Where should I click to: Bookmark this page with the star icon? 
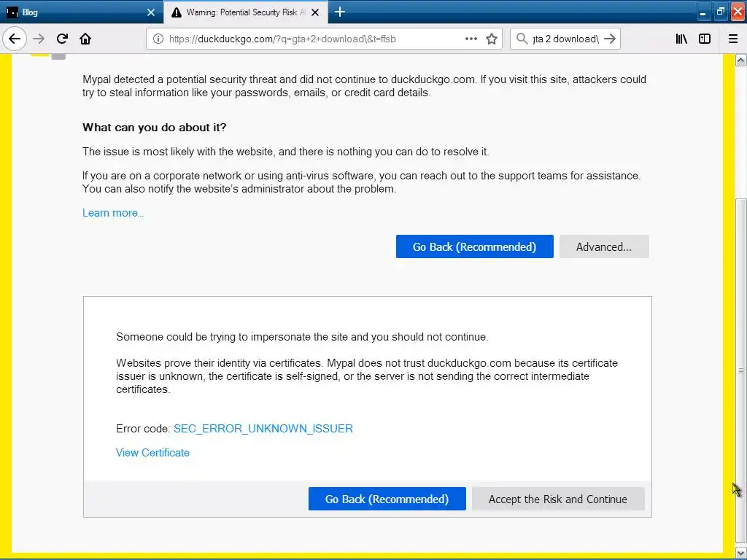[x=492, y=39]
